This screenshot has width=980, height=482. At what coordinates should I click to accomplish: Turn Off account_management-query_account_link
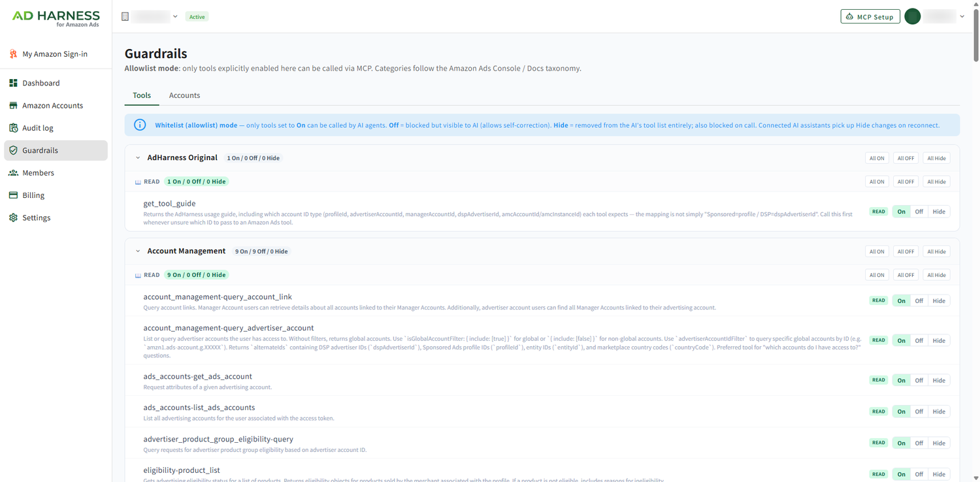pyautogui.click(x=919, y=301)
